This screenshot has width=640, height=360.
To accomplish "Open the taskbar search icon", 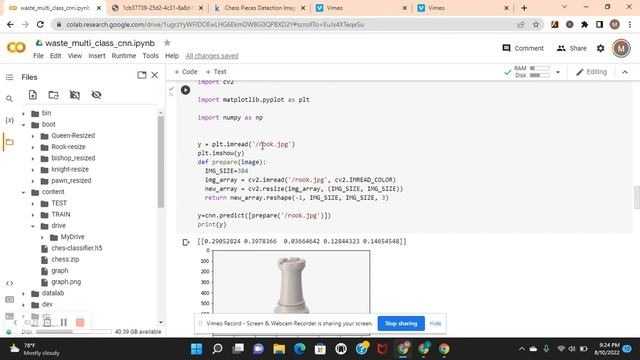I will coord(218,349).
